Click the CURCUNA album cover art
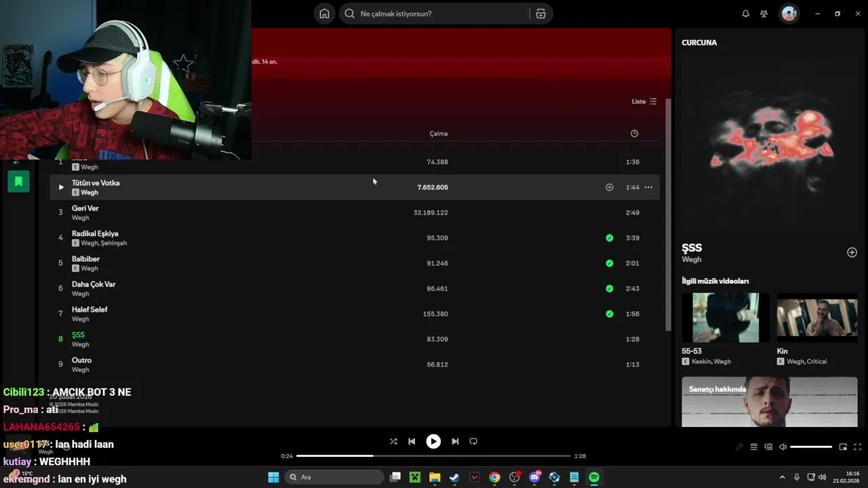 click(770, 144)
